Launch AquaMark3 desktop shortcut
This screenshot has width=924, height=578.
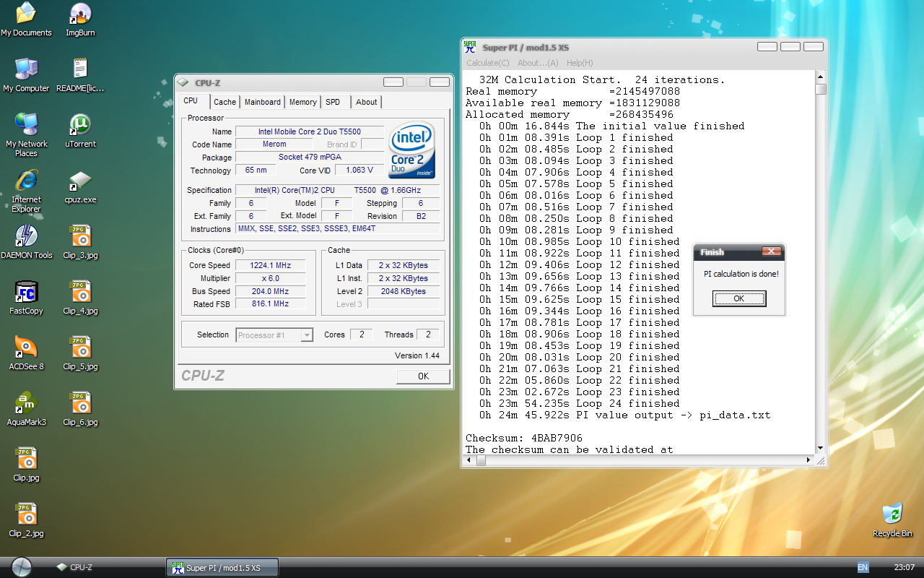(x=26, y=409)
